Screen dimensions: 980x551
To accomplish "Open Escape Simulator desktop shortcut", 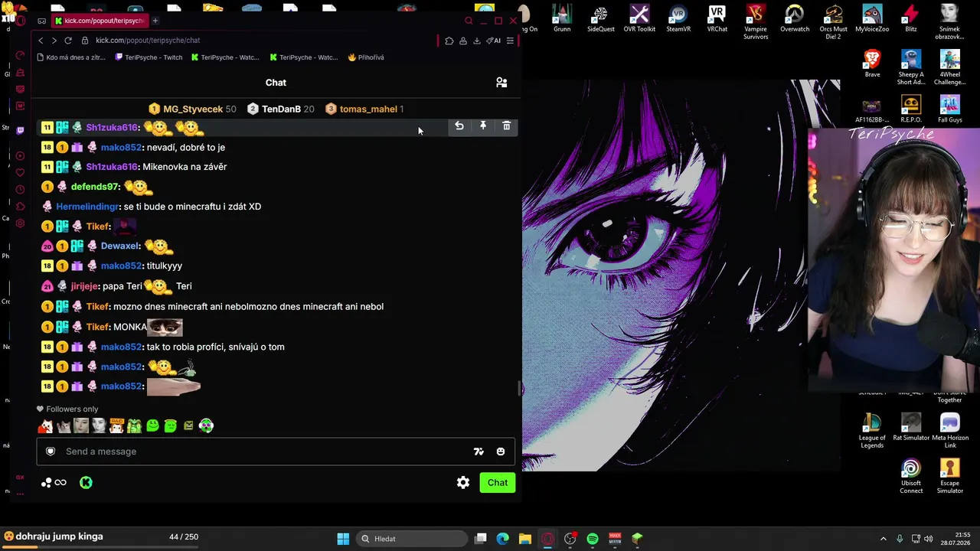I will pos(950,477).
